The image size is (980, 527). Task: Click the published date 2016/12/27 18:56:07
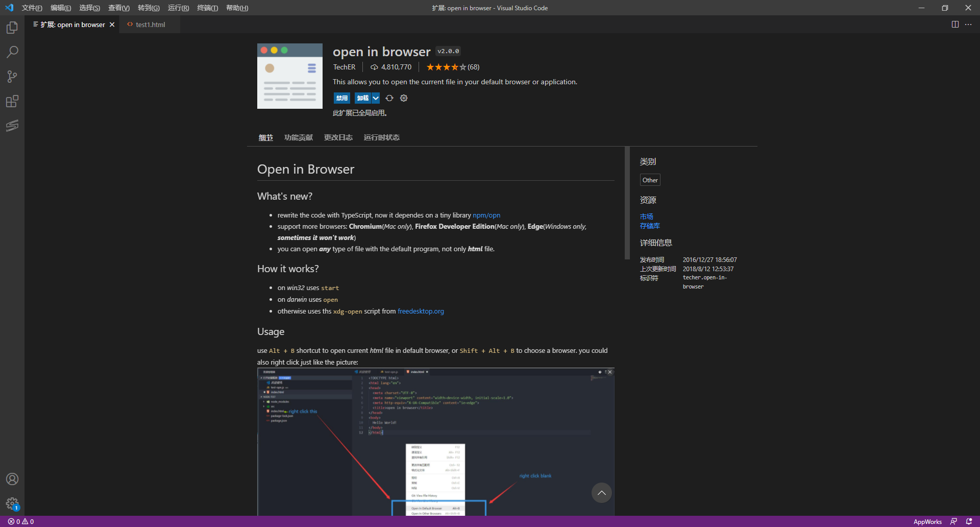click(x=710, y=260)
